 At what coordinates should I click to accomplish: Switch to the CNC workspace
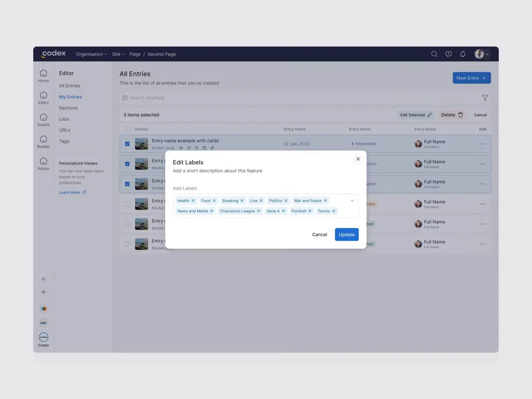click(x=43, y=323)
